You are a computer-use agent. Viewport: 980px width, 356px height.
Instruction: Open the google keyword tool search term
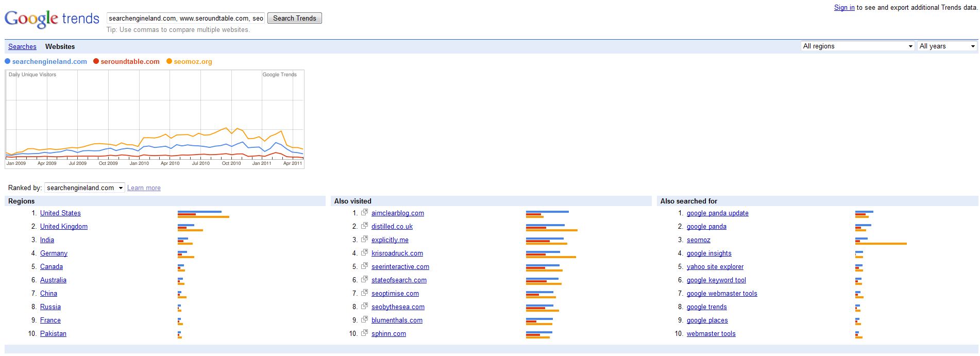coord(716,280)
